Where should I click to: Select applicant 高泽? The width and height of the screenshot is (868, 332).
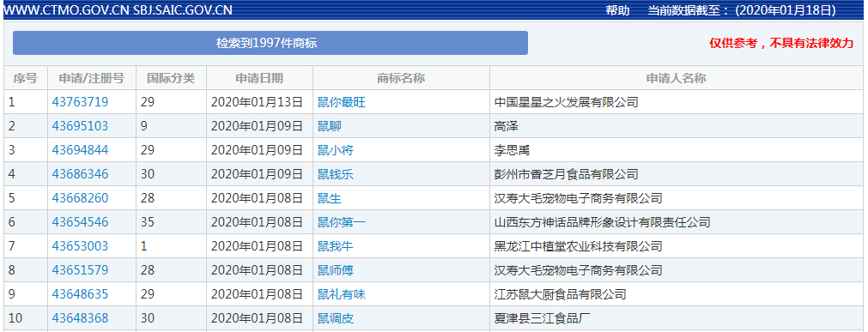506,126
